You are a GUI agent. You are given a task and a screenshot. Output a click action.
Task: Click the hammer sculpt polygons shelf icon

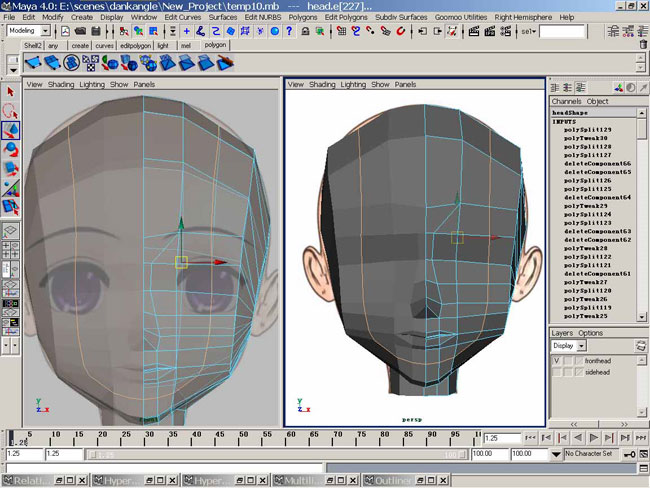pyautogui.click(x=225, y=63)
